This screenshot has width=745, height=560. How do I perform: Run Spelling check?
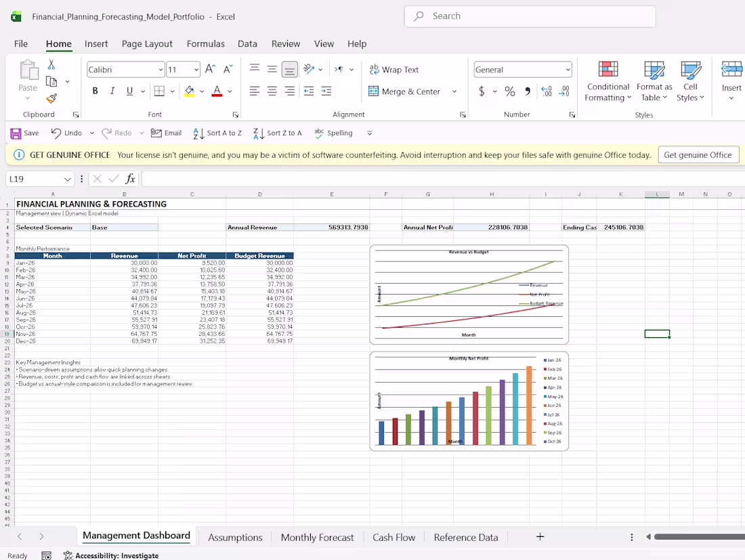(x=333, y=133)
